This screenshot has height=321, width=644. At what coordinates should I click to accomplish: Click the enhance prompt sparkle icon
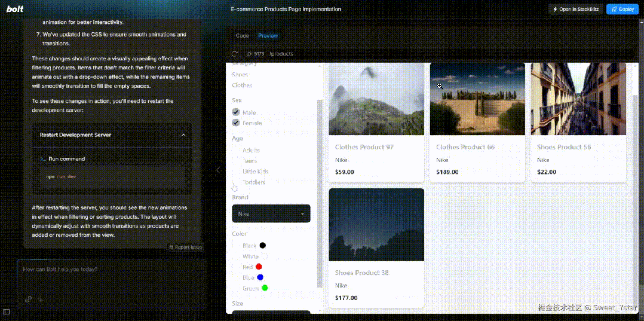point(41,299)
